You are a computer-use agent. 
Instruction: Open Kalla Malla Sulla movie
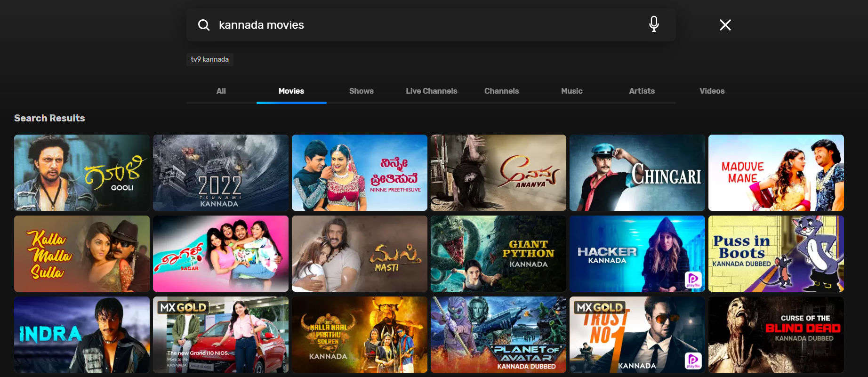coord(82,254)
